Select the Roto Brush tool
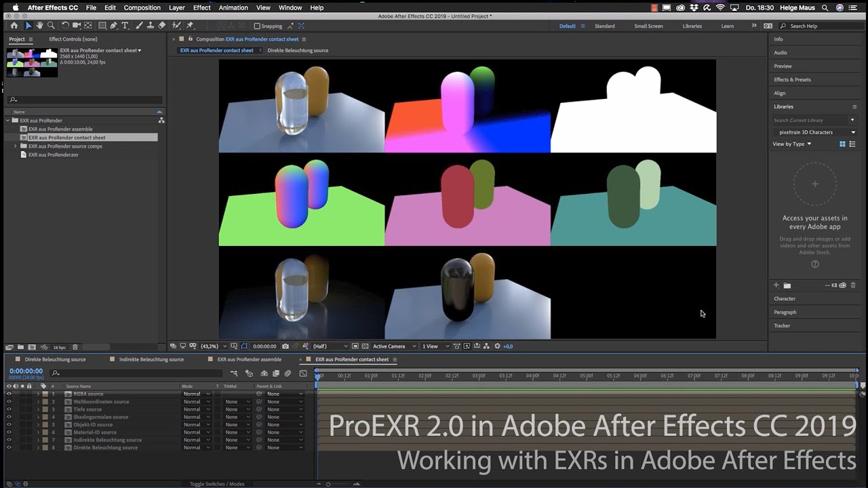 (x=176, y=26)
